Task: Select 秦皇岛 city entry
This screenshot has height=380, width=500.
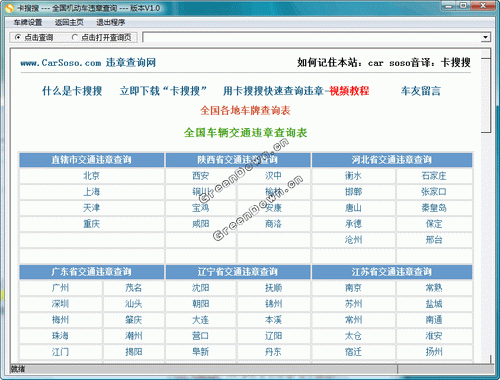Action: 434,208
